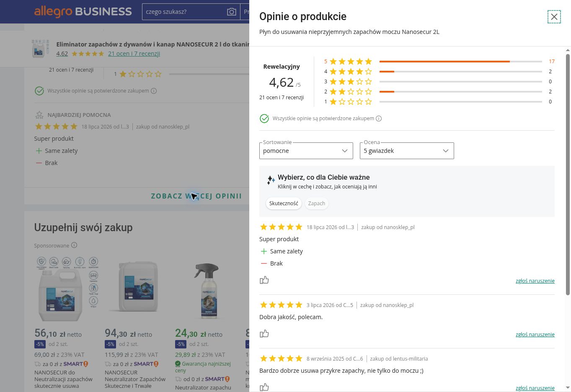The height and width of the screenshot is (392, 571).
Task: Open the Sortowanie dropdown set to pomocne
Action: point(306,151)
